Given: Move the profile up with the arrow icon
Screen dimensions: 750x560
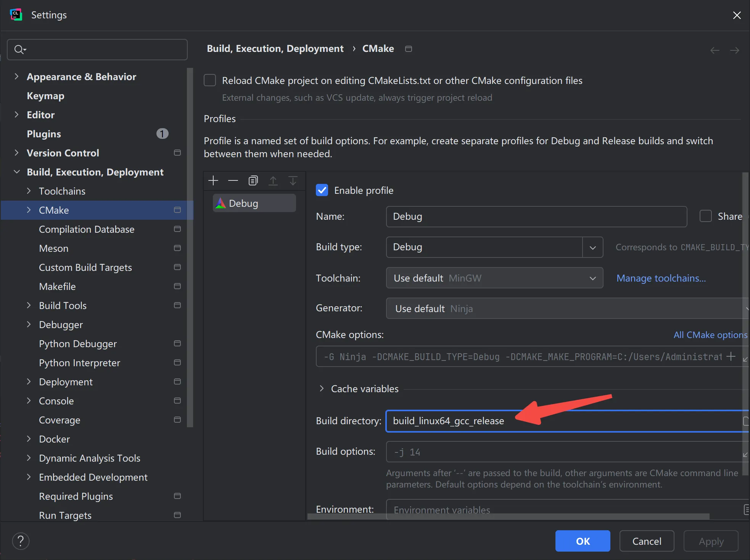Looking at the screenshot, I should (273, 180).
